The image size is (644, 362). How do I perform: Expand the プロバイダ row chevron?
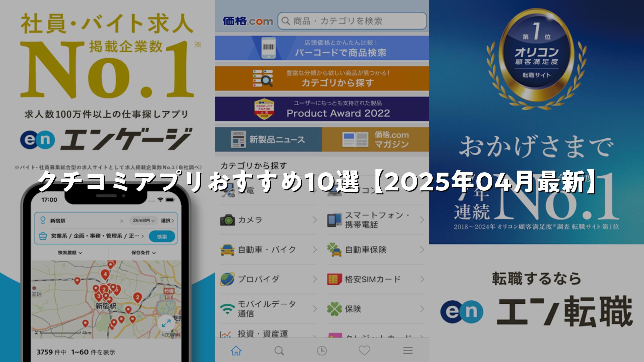tap(315, 279)
